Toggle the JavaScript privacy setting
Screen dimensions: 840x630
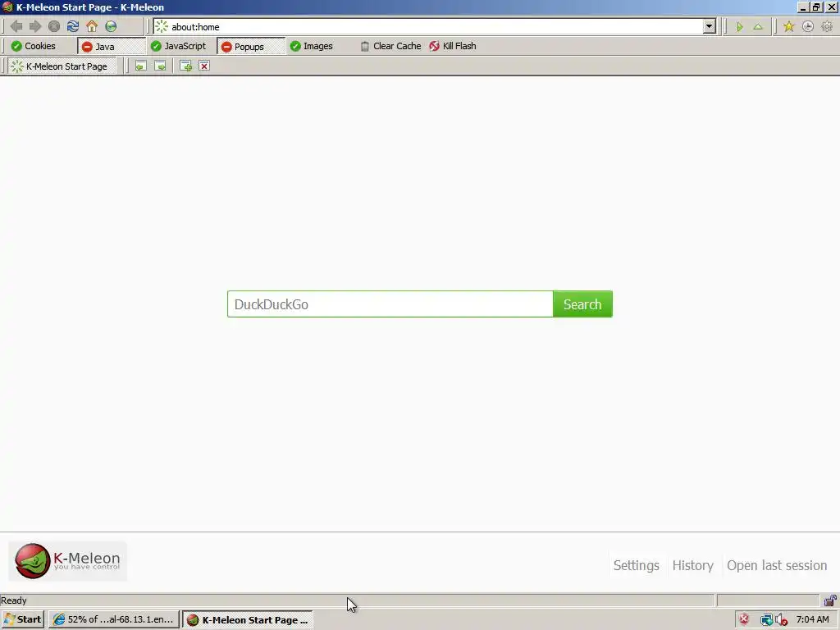coord(178,46)
